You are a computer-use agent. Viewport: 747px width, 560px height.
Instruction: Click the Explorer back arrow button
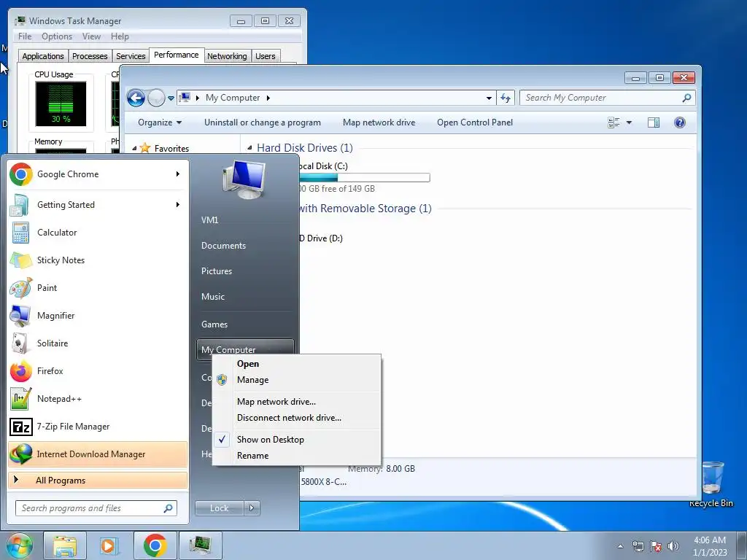pos(136,98)
